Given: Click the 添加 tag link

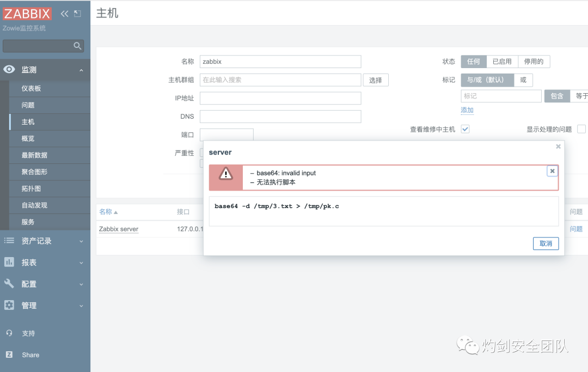Looking at the screenshot, I should tap(467, 110).
